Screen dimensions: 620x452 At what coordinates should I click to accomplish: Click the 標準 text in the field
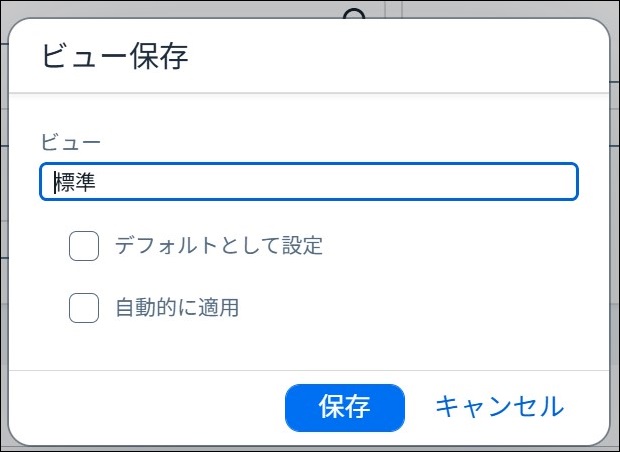pyautogui.click(x=75, y=182)
